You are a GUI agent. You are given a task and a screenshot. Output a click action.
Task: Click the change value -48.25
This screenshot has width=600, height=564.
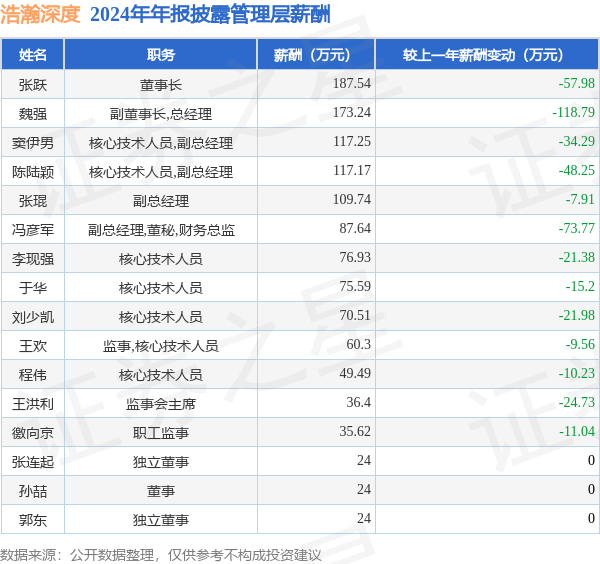pos(577,170)
